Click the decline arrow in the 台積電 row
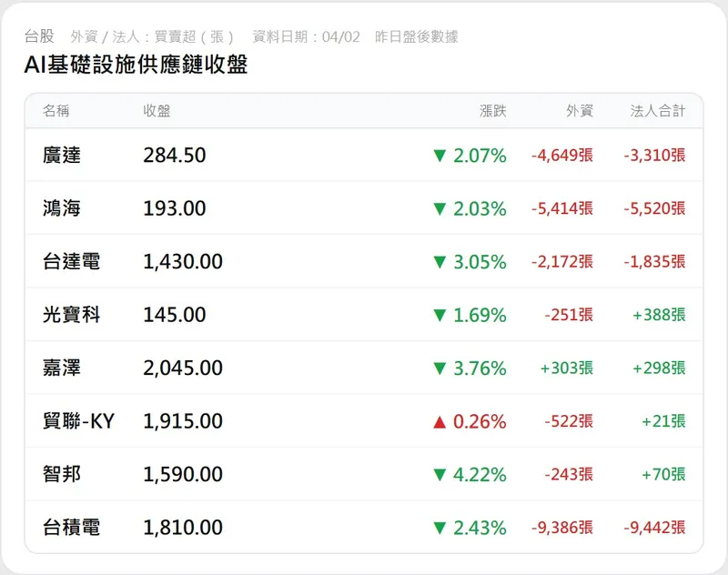 coord(440,528)
